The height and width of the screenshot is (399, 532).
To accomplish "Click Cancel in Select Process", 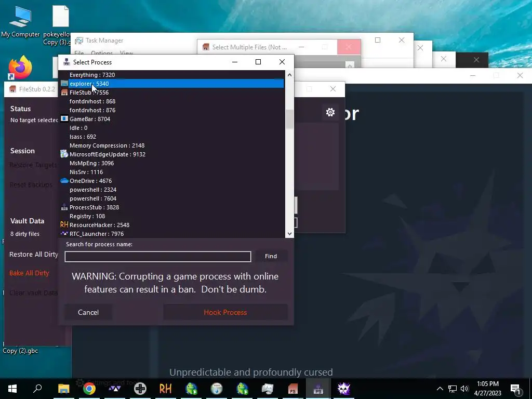I will 88,312.
